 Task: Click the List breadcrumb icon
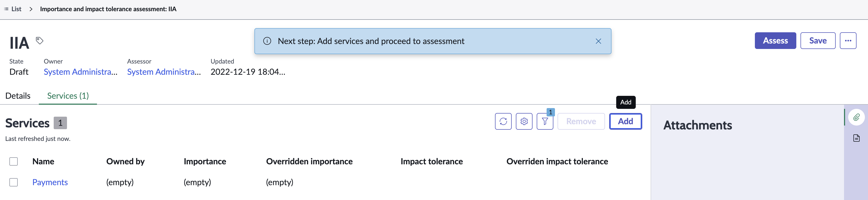[x=6, y=9]
